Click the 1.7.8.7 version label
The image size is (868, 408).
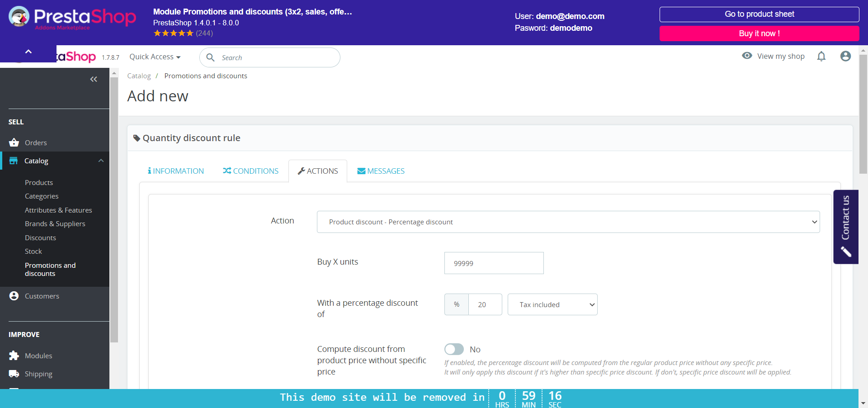coord(110,57)
